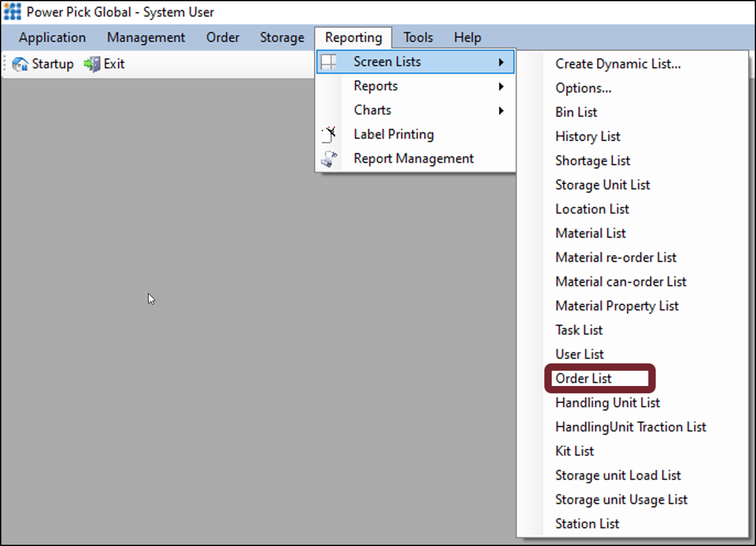Screen dimensions: 756x546
Task: Select Create Dynamic List from the submenu
Action: 617,64
